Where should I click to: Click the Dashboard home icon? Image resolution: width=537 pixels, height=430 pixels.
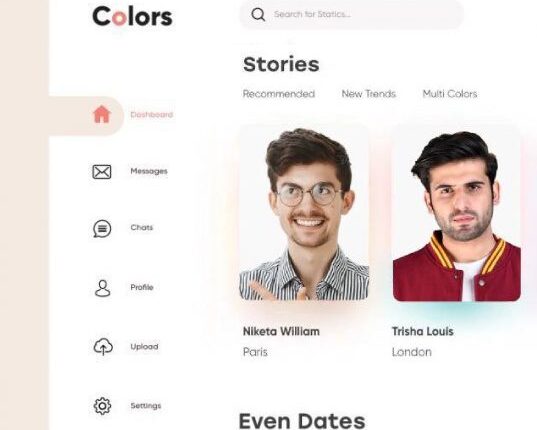tap(102, 114)
